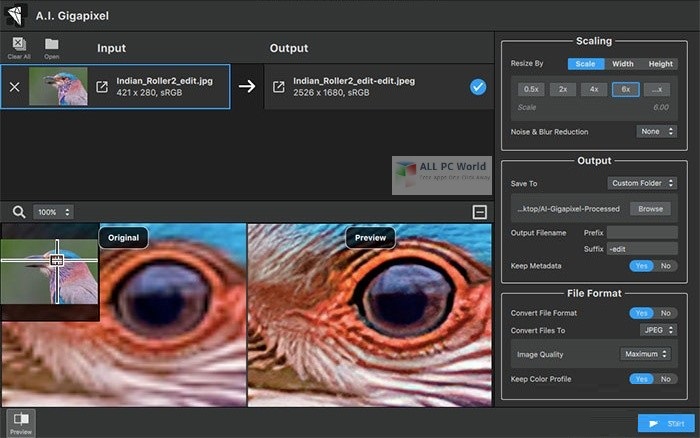Set Keep Color Profile to Yes
The width and height of the screenshot is (700, 438).
(641, 379)
